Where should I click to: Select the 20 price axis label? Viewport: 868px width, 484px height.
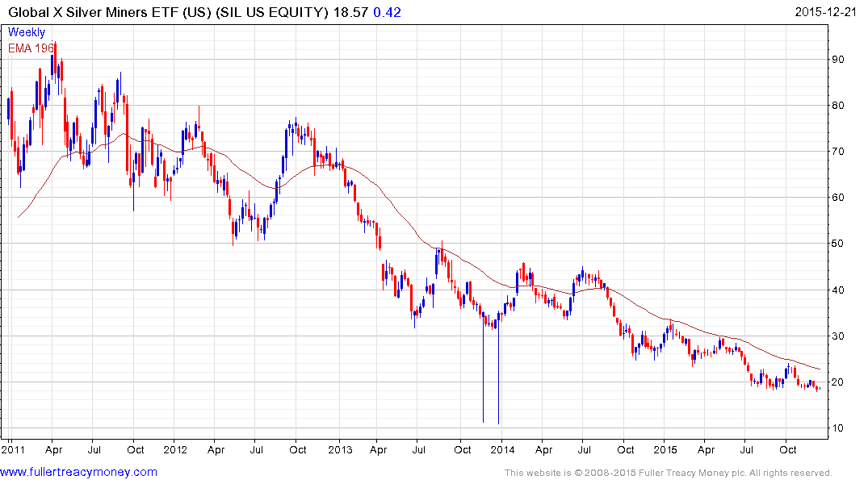click(838, 382)
